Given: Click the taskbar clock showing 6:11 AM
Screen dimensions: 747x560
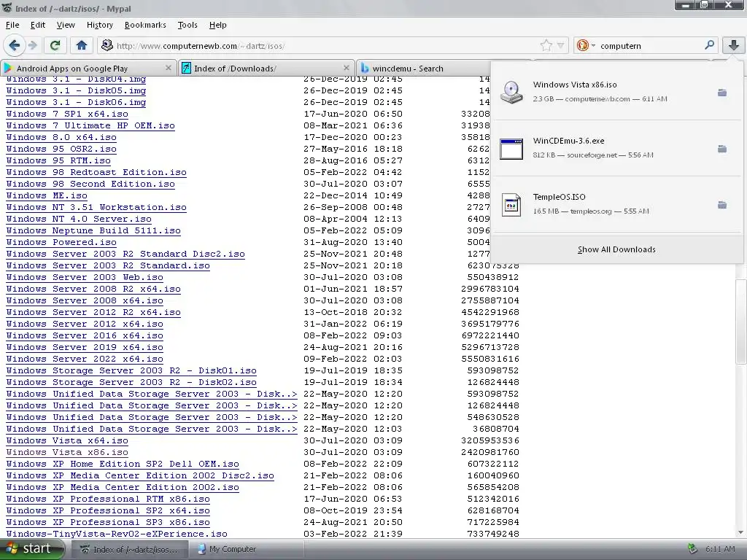Looking at the screenshot, I should 720,549.
